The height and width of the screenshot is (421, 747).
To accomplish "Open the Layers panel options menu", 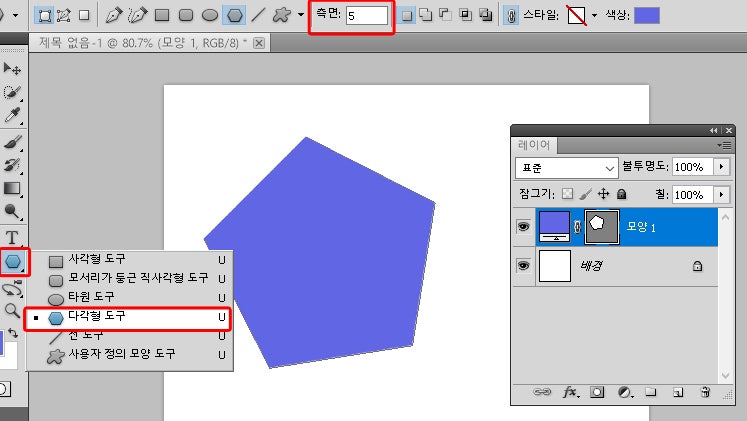I will (x=724, y=145).
